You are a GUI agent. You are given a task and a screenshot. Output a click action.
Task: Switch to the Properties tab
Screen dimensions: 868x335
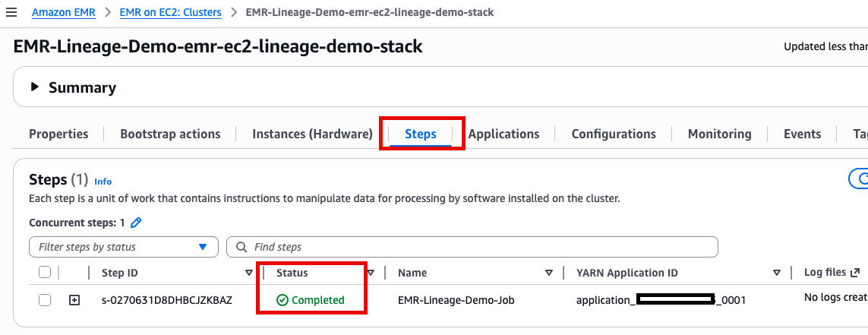[x=58, y=134]
